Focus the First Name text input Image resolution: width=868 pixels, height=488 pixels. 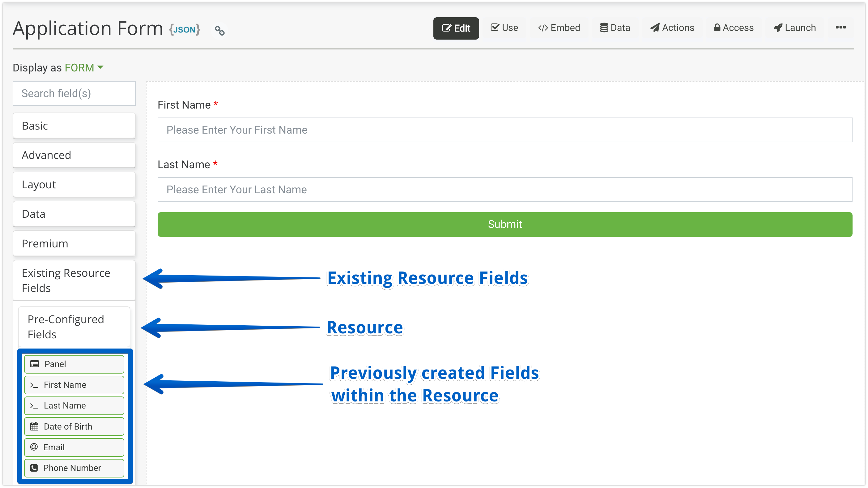504,130
